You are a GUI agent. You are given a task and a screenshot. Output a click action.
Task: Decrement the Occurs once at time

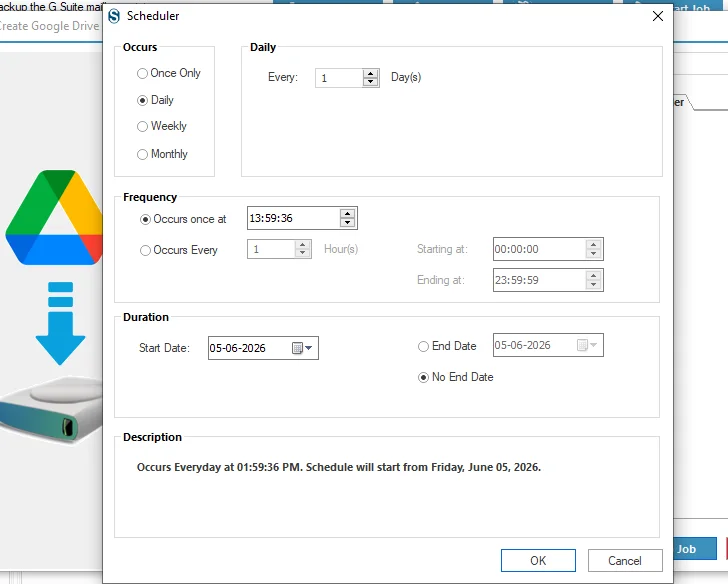[347, 222]
